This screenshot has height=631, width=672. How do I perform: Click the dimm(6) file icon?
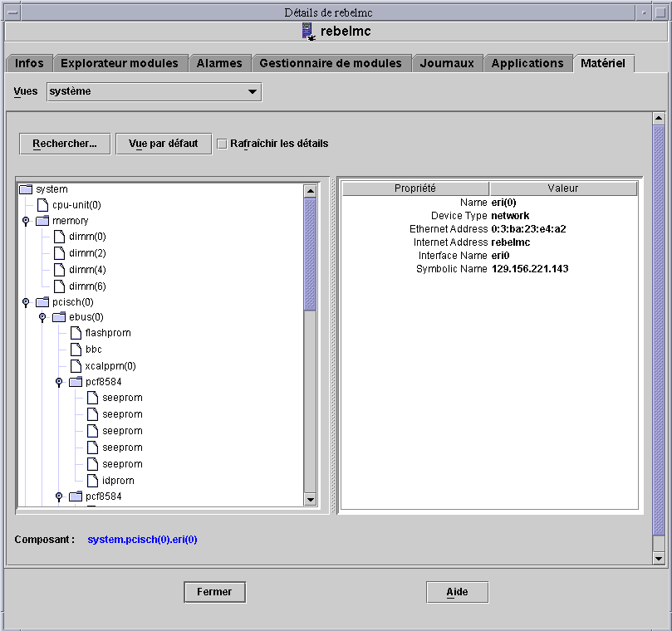pyautogui.click(x=59, y=286)
